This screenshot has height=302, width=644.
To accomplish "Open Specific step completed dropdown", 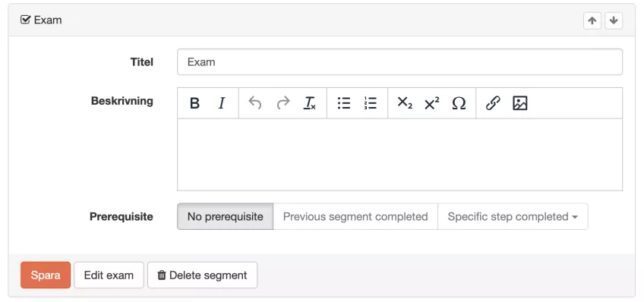I will pyautogui.click(x=513, y=216).
